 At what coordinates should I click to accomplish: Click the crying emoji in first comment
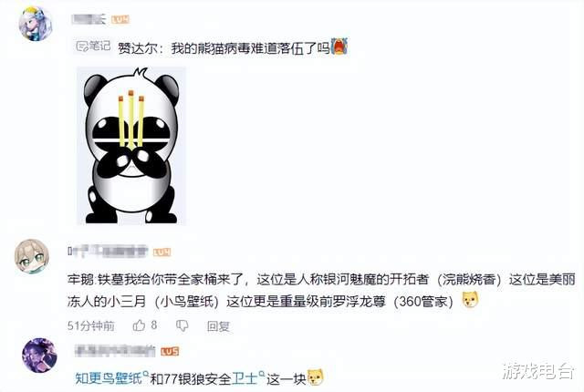point(339,46)
